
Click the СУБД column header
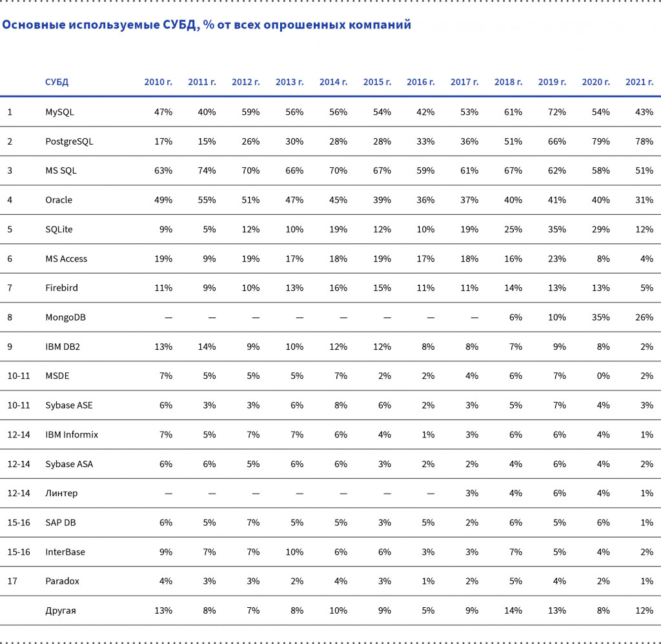(57, 82)
